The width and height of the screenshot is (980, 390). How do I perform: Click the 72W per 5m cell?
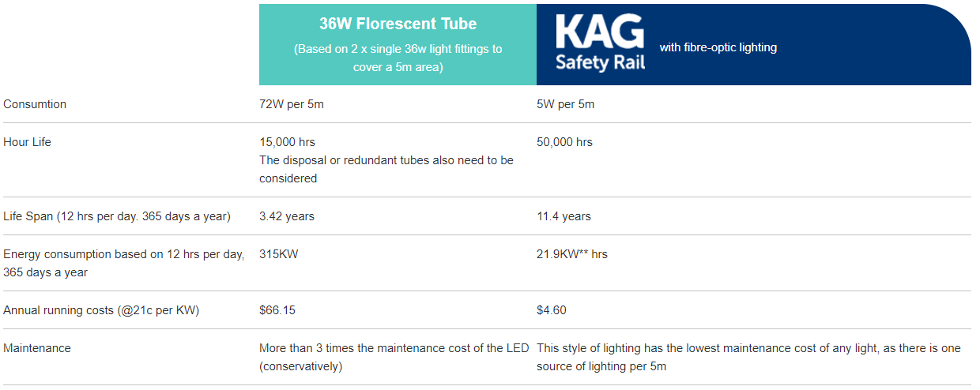(292, 104)
